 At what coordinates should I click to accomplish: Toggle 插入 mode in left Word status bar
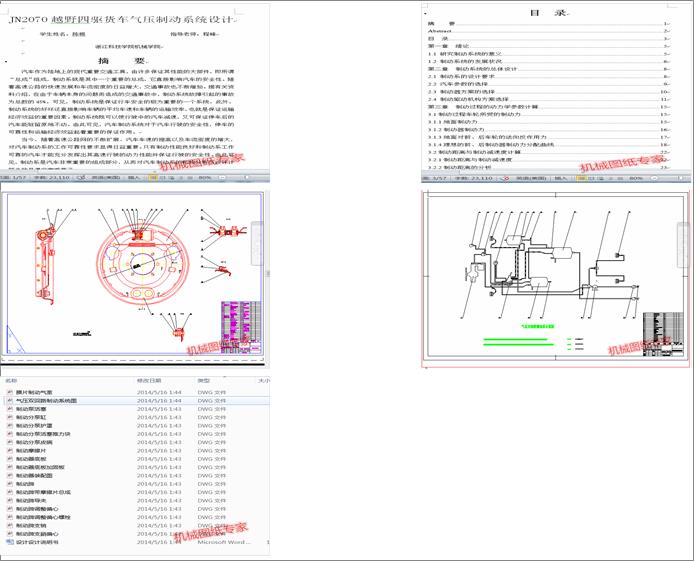[x=134, y=177]
